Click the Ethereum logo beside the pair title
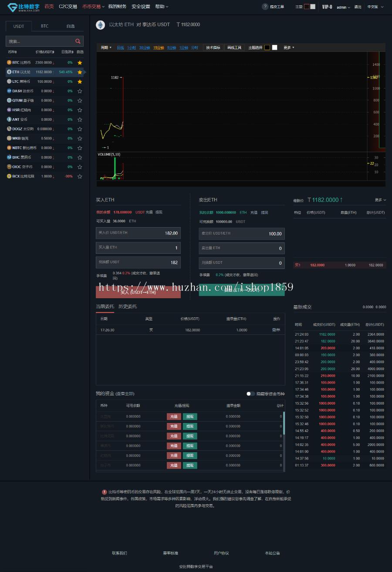Screen dimensions: 392x572 pos(101,25)
